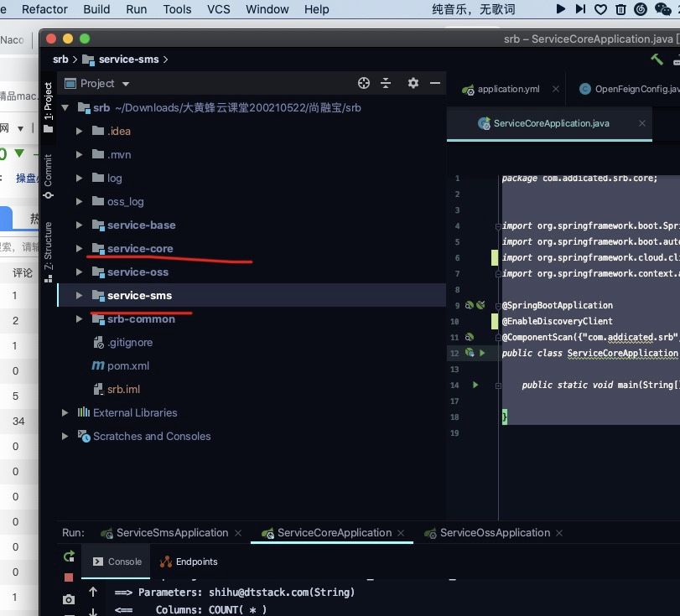Click the heart icon in menu bar
Screen dimensions: 680x616
click(600, 9)
